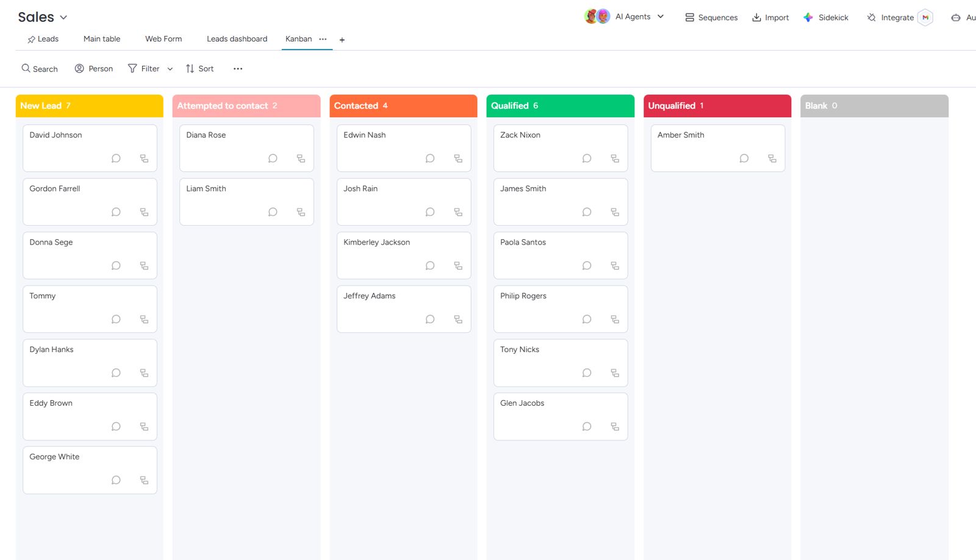This screenshot has height=560, width=976.
Task: Open the Glen Jacobs card name
Action: click(522, 404)
